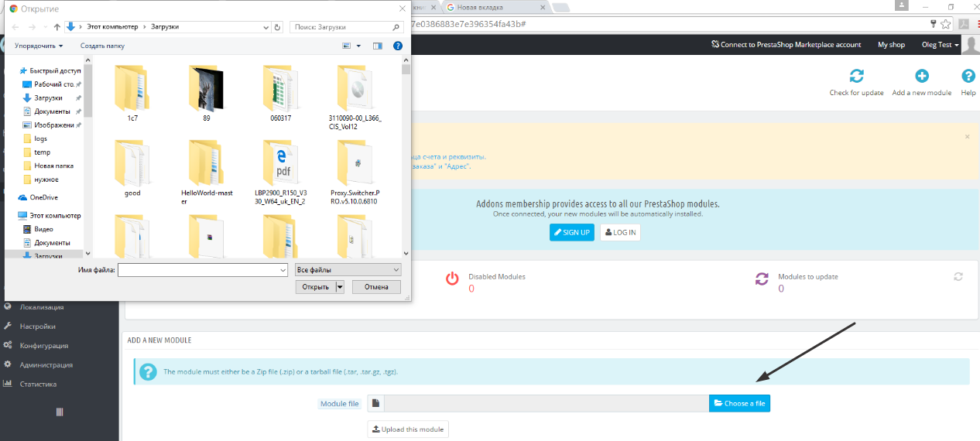
Task: Click Connect to PrestaShop Marketplace account
Action: (x=786, y=45)
